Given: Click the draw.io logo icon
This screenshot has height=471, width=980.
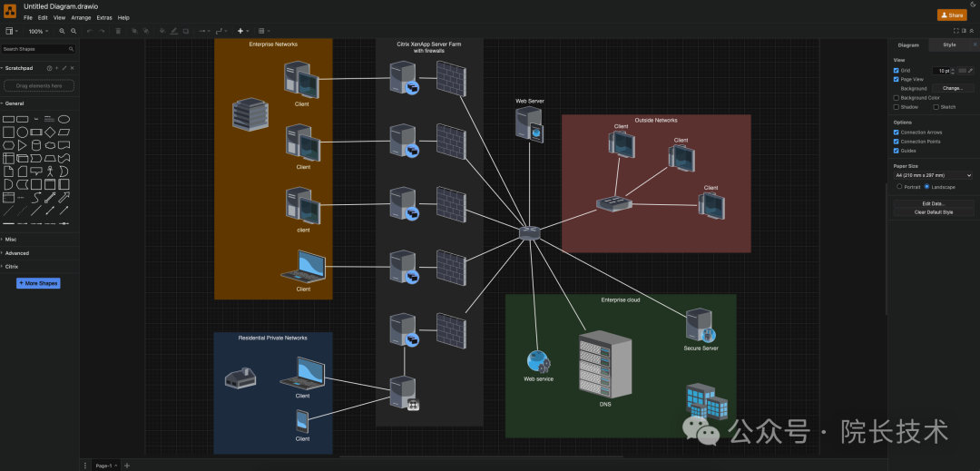Looking at the screenshot, I should pyautogui.click(x=10, y=11).
